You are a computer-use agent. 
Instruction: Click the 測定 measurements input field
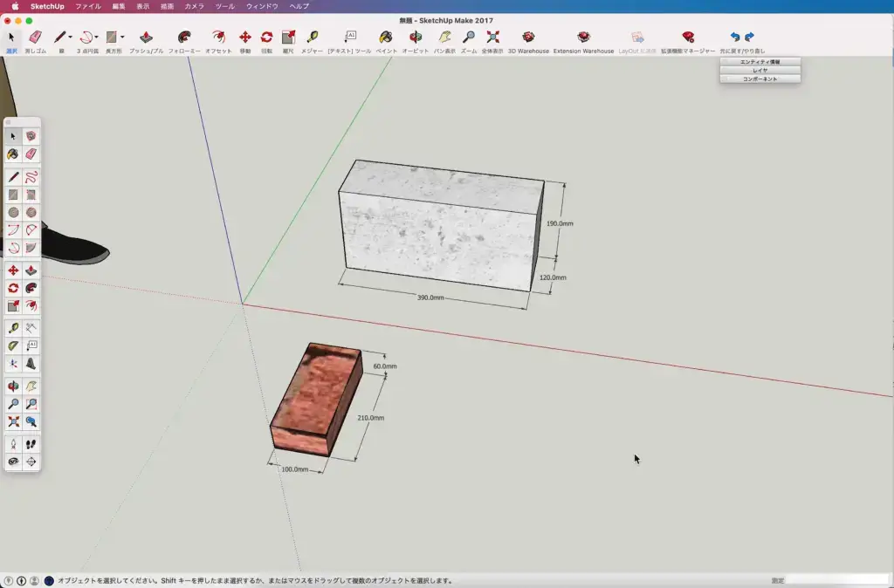pyautogui.click(x=836, y=581)
